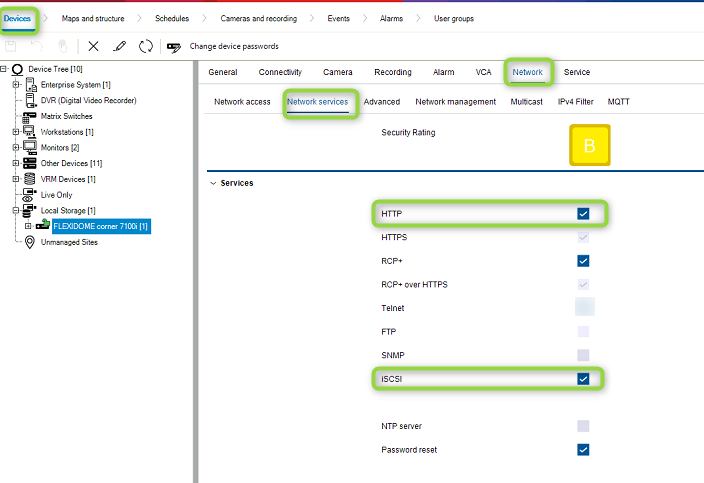Image resolution: width=704 pixels, height=483 pixels.
Task: Uncheck the HTTP service checkbox
Action: pos(583,214)
